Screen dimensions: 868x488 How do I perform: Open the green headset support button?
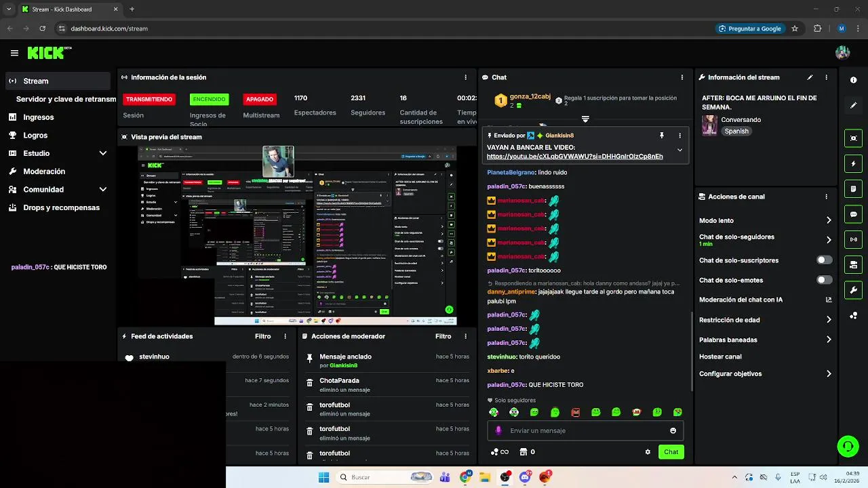[x=848, y=446]
